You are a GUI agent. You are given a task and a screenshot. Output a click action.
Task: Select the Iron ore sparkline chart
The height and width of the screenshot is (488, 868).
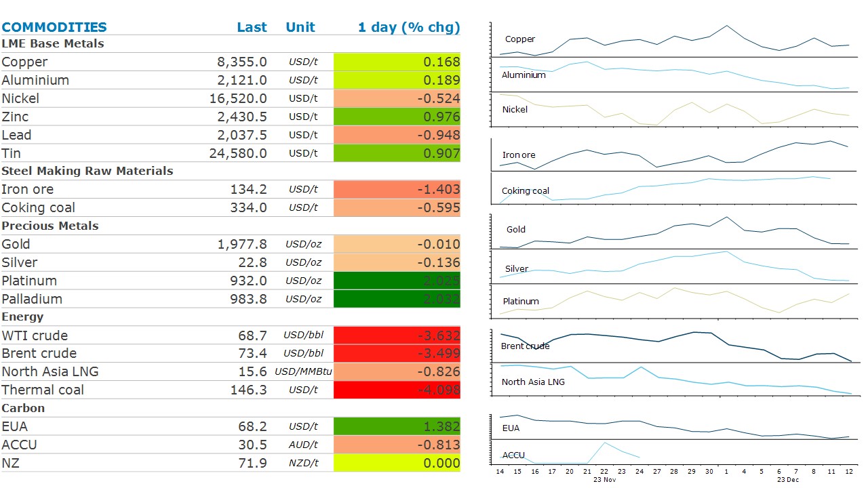(x=674, y=155)
